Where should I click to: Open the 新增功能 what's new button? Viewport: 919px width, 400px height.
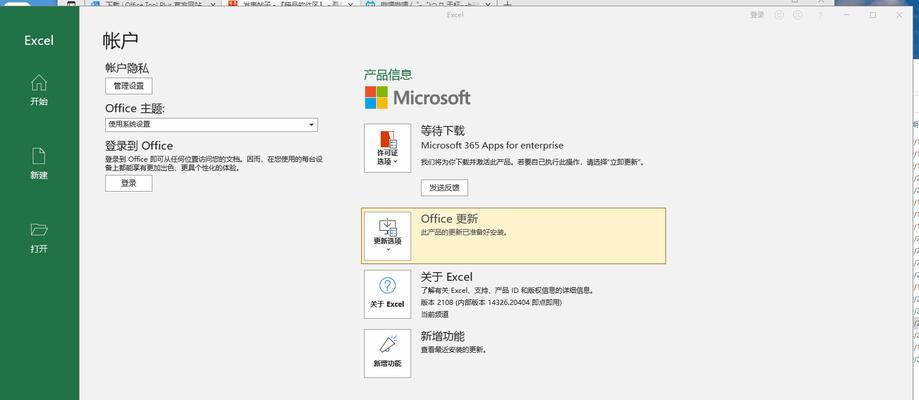pyautogui.click(x=387, y=353)
